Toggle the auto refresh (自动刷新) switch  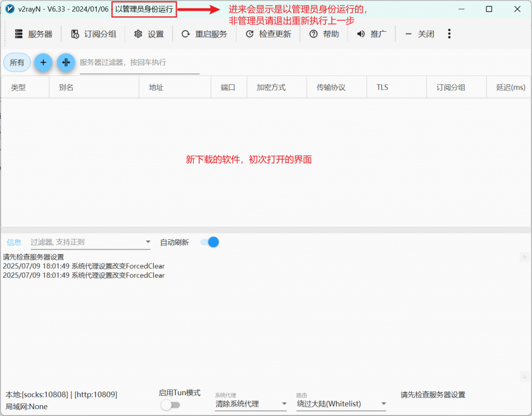[x=210, y=242]
